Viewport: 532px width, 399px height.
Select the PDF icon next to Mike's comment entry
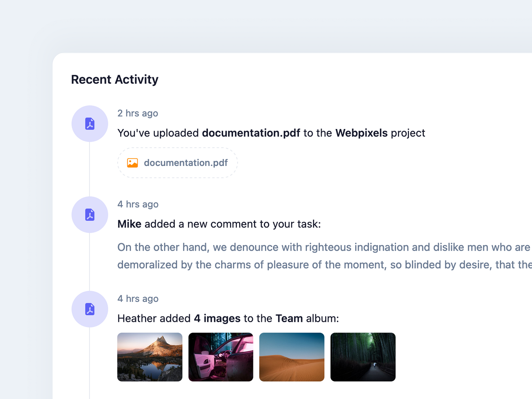[x=90, y=214]
